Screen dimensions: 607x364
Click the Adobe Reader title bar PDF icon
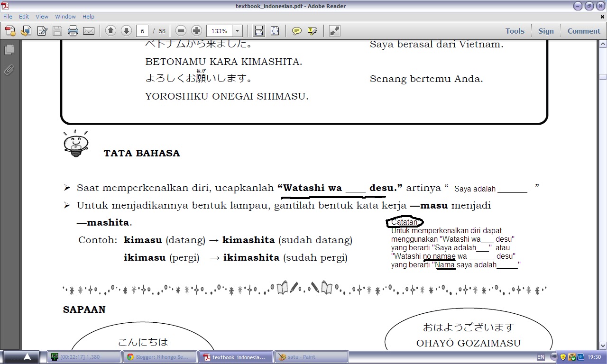(5, 6)
